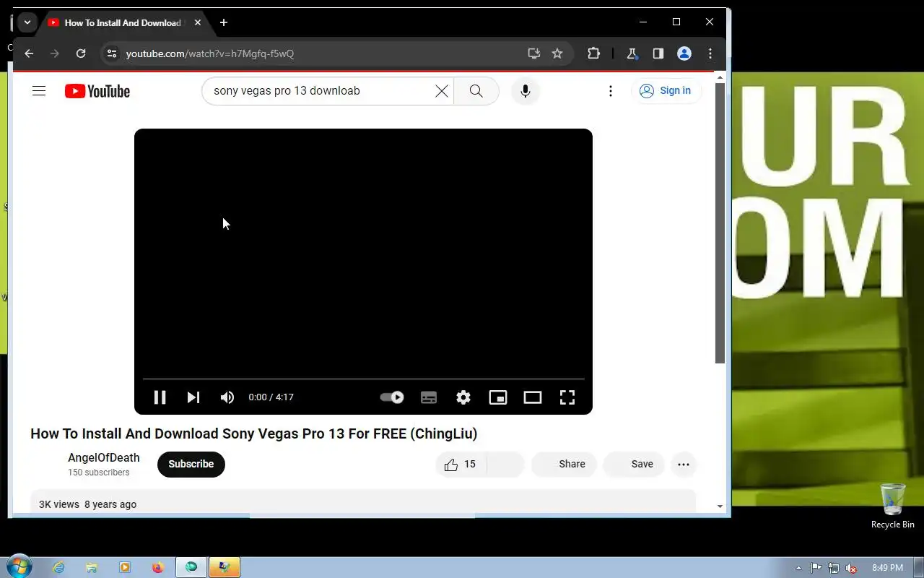Viewport: 924px width, 578px height.
Task: Enter full screen mode
Action: point(567,397)
